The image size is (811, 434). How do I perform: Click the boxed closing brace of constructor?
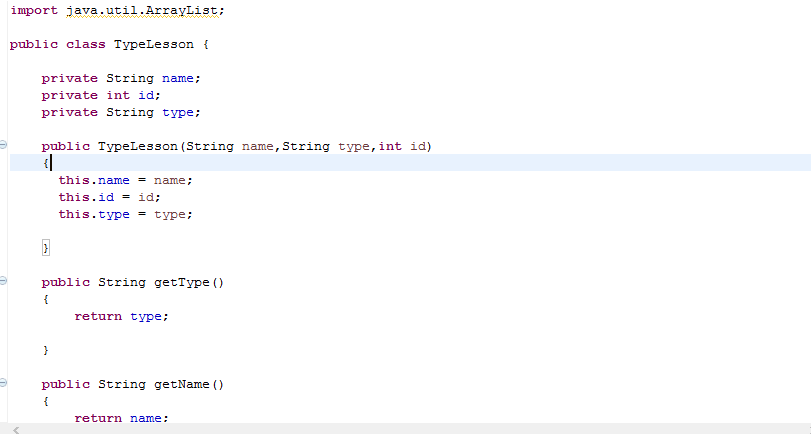click(46, 248)
